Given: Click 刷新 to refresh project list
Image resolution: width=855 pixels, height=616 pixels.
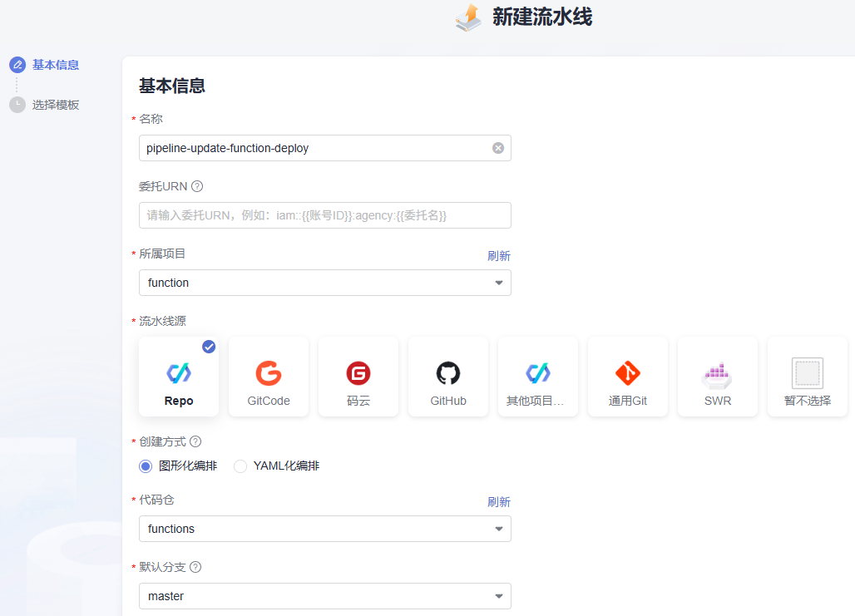Looking at the screenshot, I should (499, 255).
